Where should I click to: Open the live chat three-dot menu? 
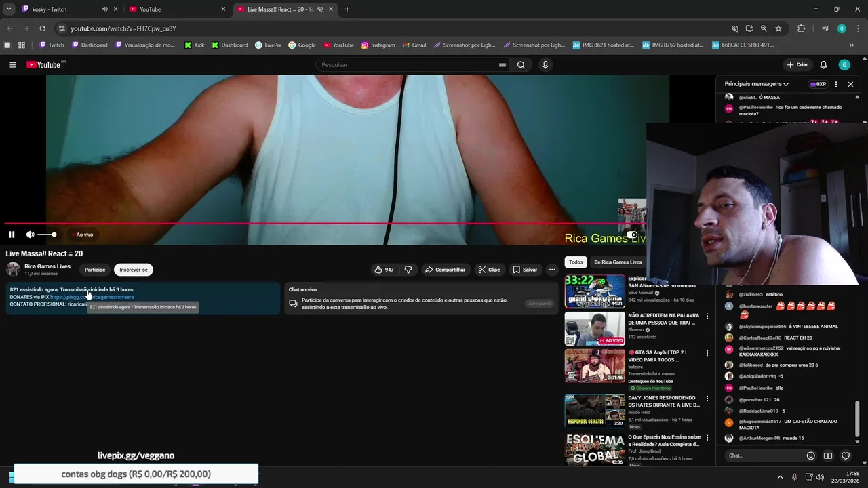coord(836,84)
